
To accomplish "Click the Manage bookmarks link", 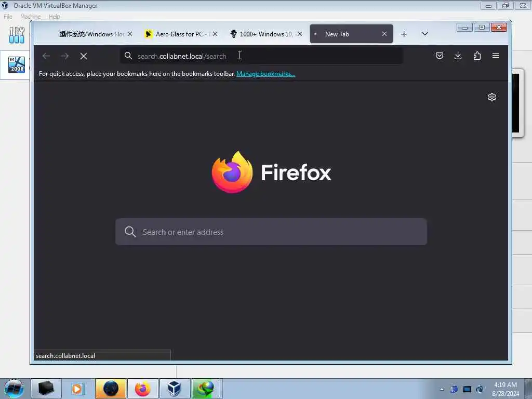I will (x=265, y=74).
